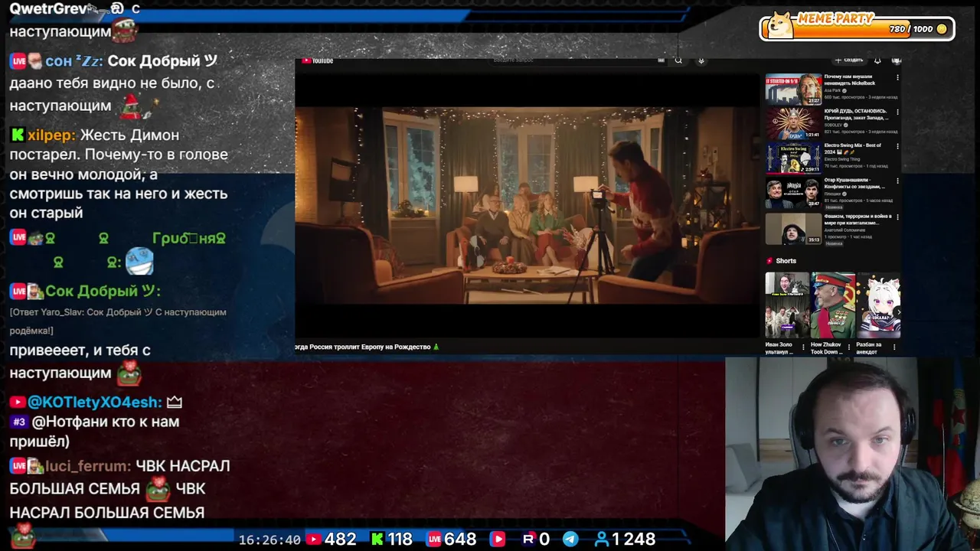Activate YouTube voice search microphone
Screen dimensions: 980x551
(x=701, y=60)
